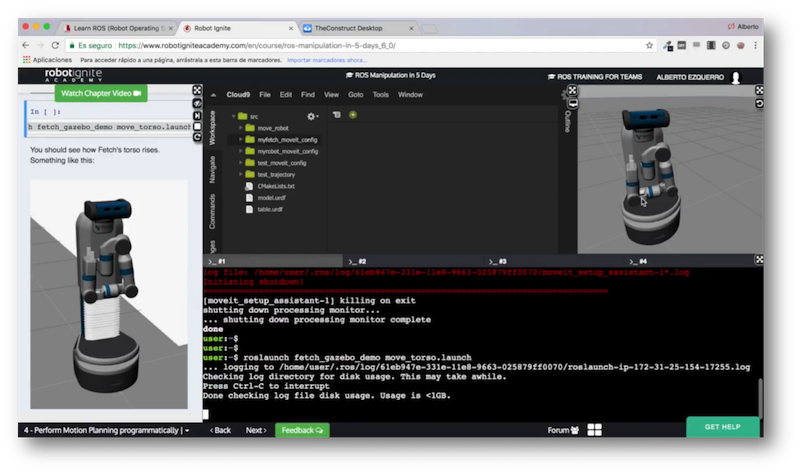Switch to the Learn ROS browser tab
800x474 pixels.
pos(117,28)
